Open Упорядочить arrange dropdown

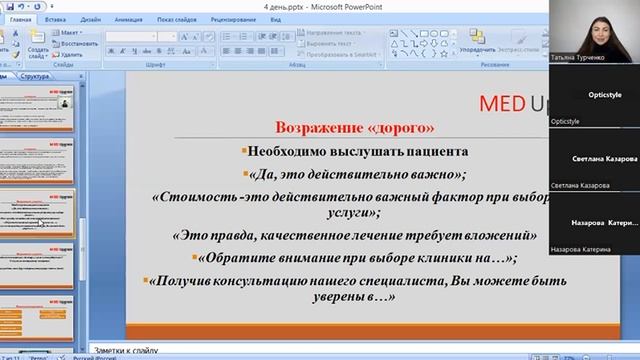tap(478, 42)
